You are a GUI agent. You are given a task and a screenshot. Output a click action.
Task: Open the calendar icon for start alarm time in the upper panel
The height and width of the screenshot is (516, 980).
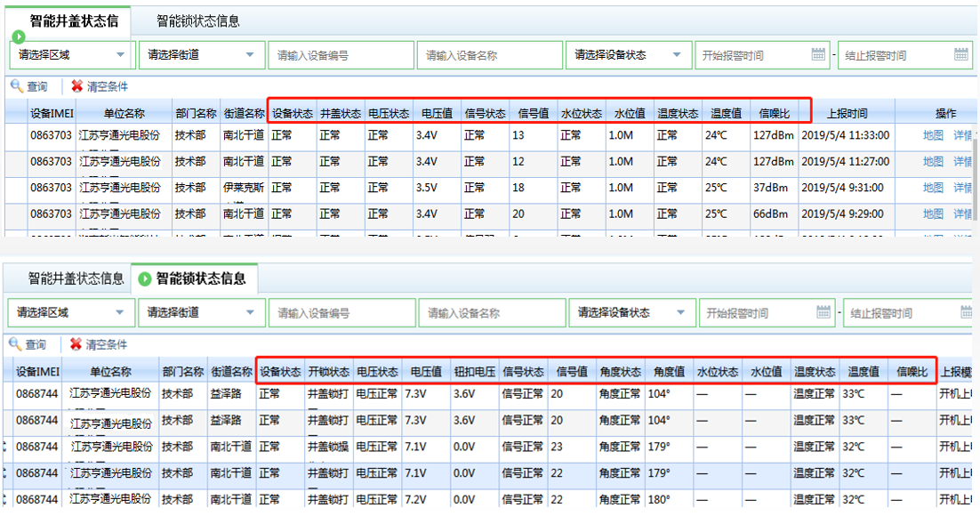(819, 54)
